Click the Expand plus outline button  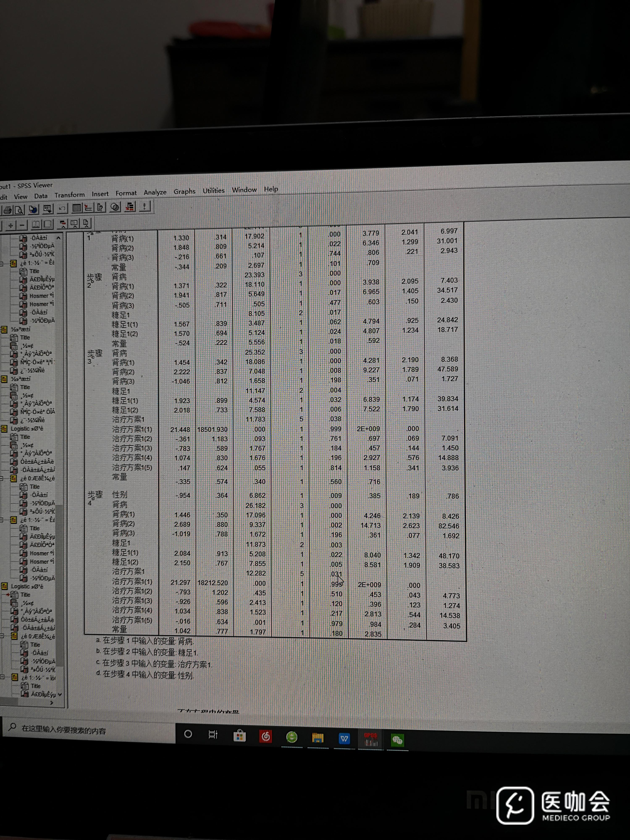pyautogui.click(x=11, y=225)
